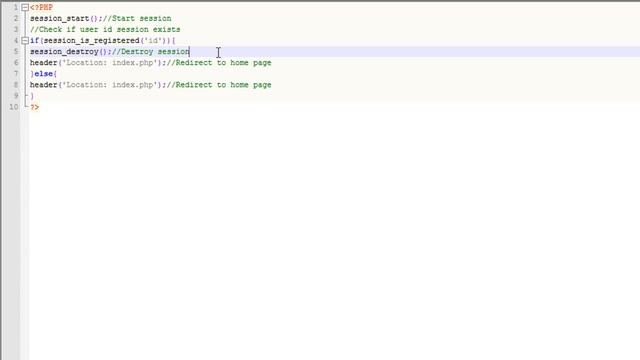This screenshot has height=360, width=640.
Task: Click line number 2 in the gutter
Action: pos(16,18)
